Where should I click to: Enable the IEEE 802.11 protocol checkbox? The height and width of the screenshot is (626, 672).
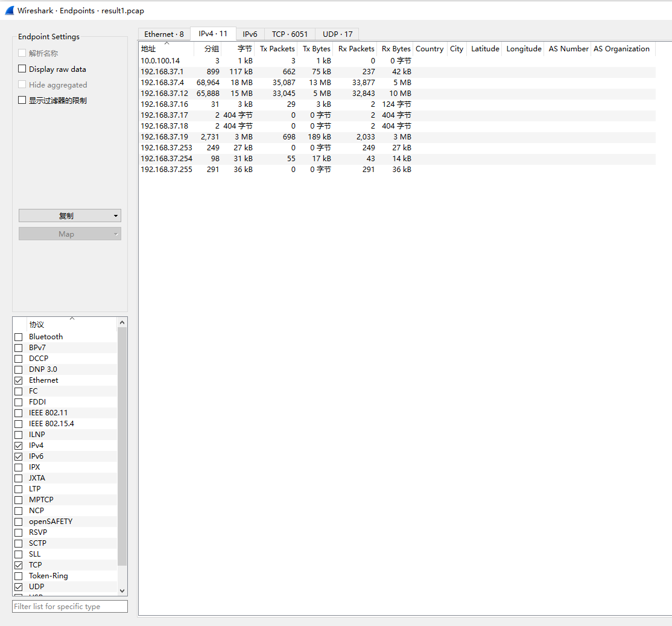(x=19, y=413)
